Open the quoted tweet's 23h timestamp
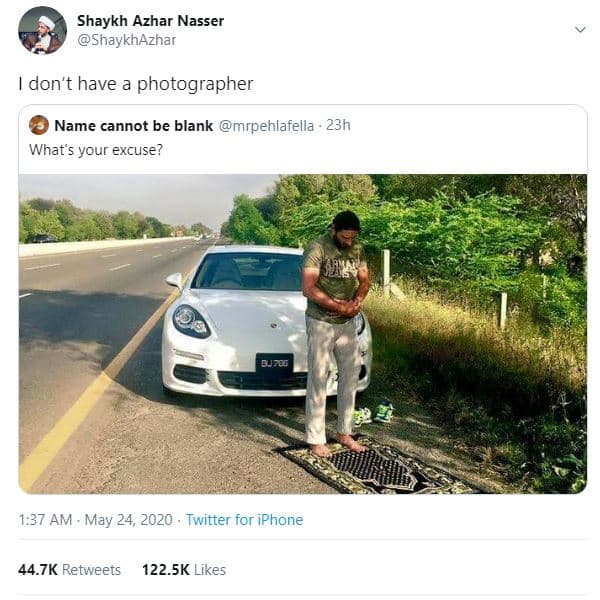 339,125
